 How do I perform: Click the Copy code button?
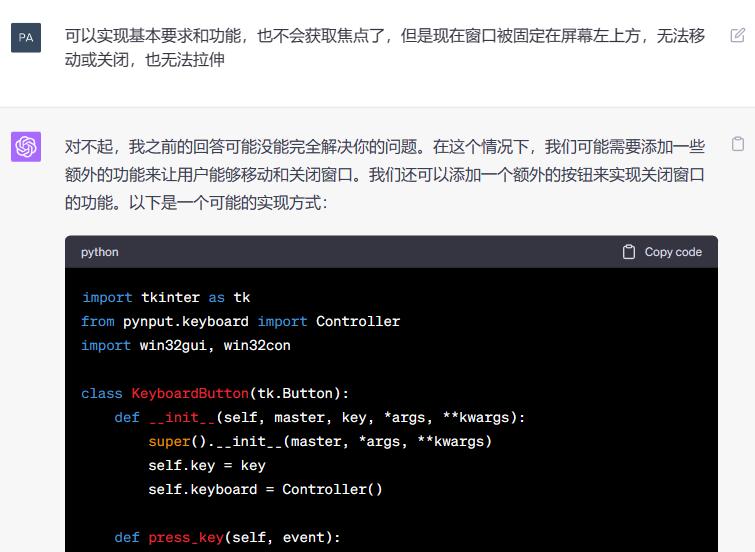[663, 252]
